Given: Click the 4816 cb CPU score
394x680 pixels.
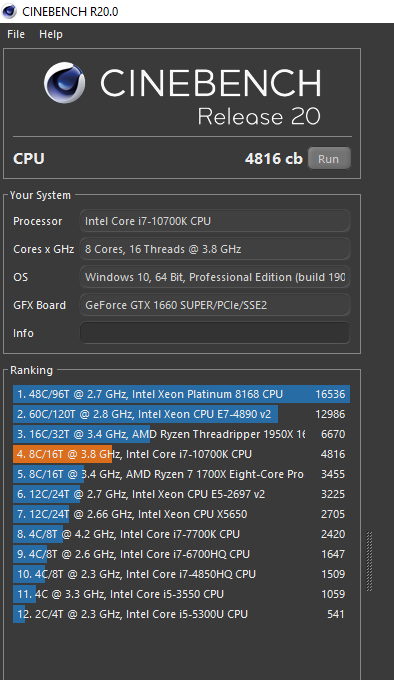Looking at the screenshot, I should (x=274, y=159).
